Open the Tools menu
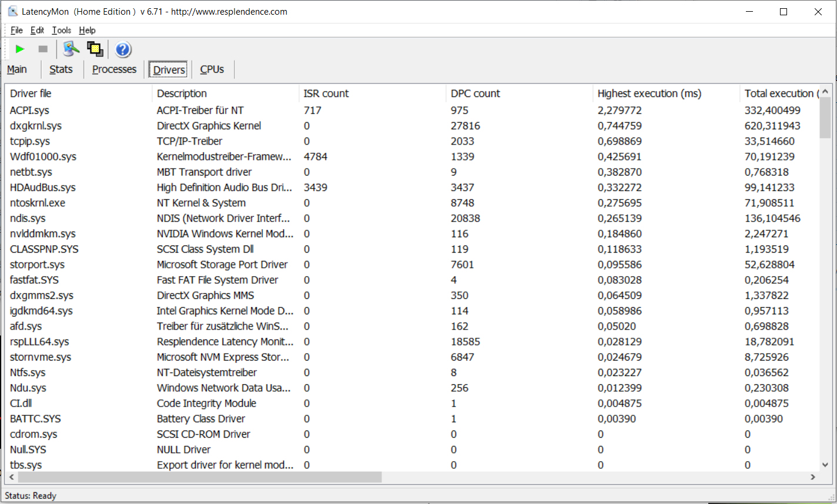The height and width of the screenshot is (504, 837). coord(61,31)
